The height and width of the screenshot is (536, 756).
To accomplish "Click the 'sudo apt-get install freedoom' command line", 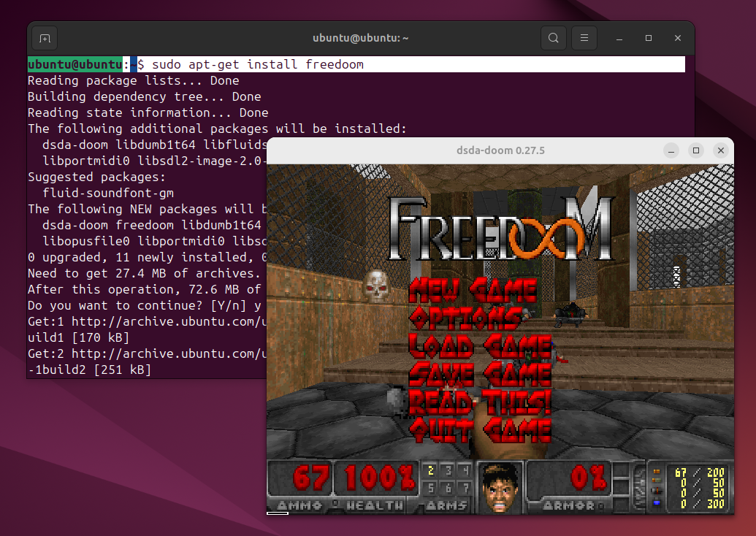I will [x=356, y=64].
